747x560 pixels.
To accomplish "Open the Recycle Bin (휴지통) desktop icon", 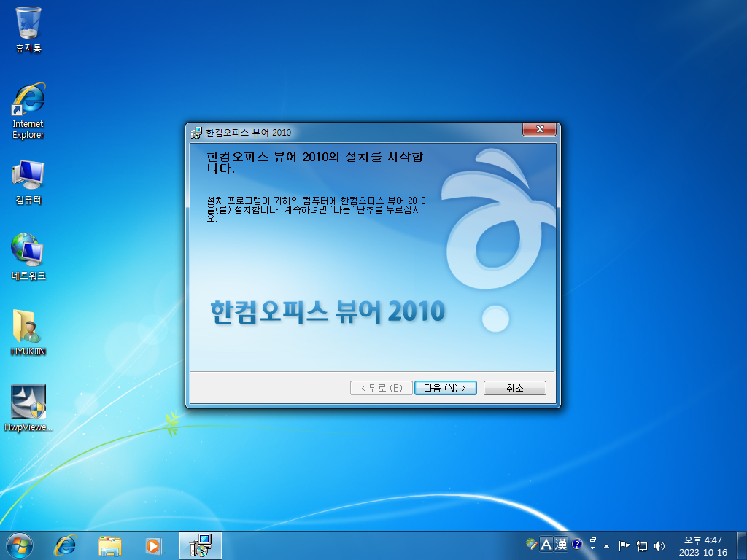I will (x=28, y=29).
